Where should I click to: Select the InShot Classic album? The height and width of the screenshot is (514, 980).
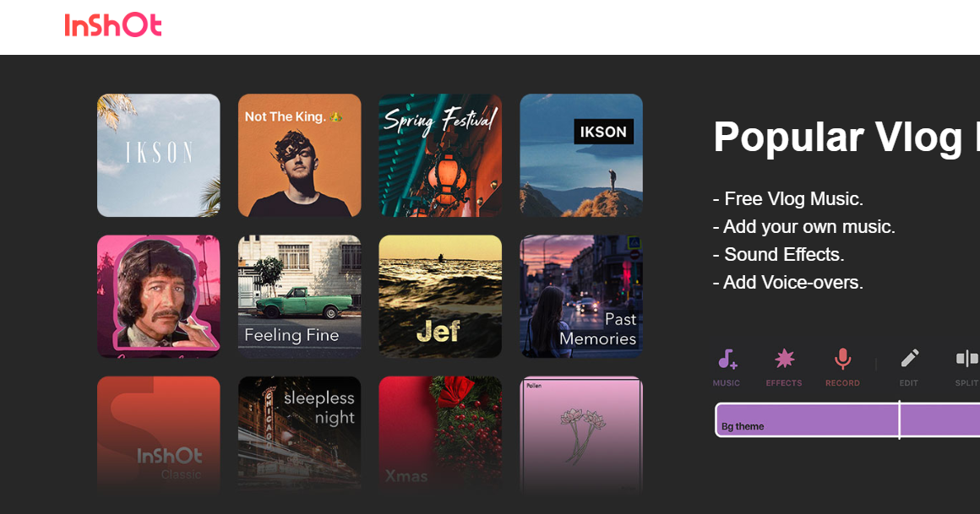(159, 434)
